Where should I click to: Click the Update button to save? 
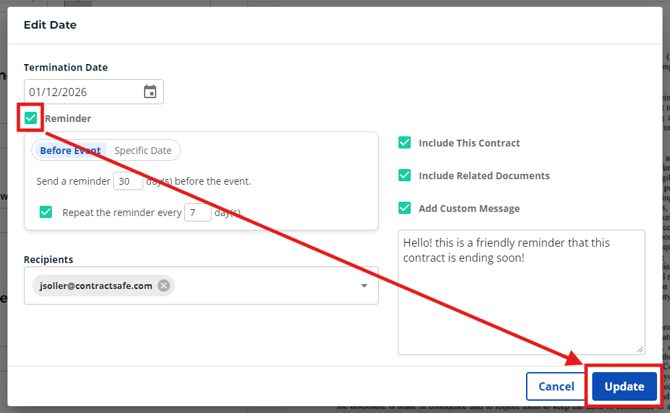pos(624,386)
